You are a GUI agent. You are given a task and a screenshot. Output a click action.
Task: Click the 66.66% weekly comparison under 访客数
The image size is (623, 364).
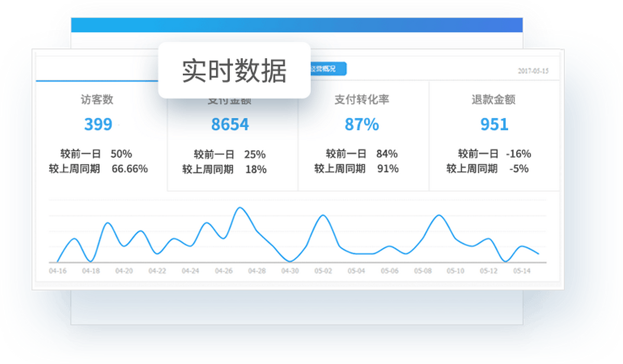130,169
